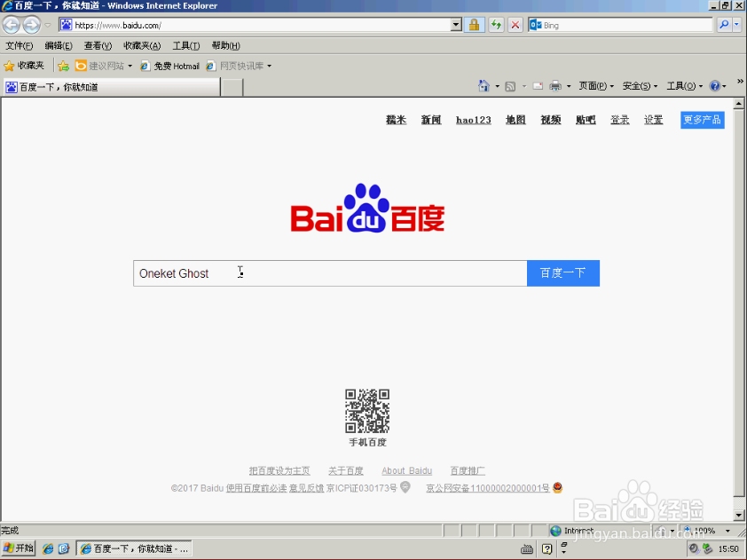747x560 pixels.
Task: Stop loading with the red X
Action: [x=515, y=25]
